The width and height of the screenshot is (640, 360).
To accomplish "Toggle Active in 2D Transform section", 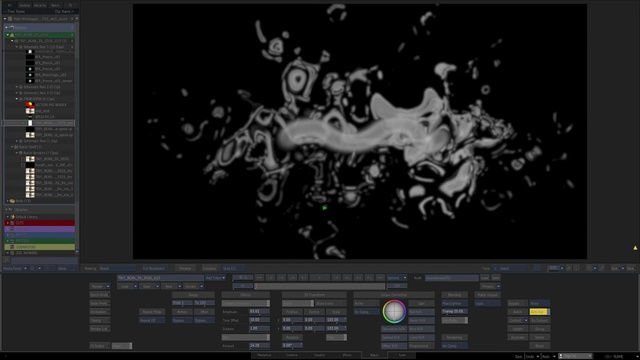I will point(298,303).
